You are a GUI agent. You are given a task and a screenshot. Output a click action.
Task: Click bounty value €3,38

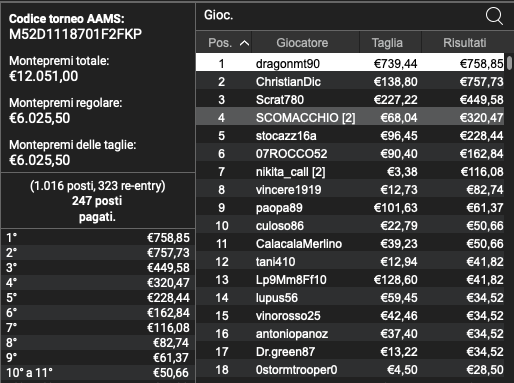coord(402,172)
